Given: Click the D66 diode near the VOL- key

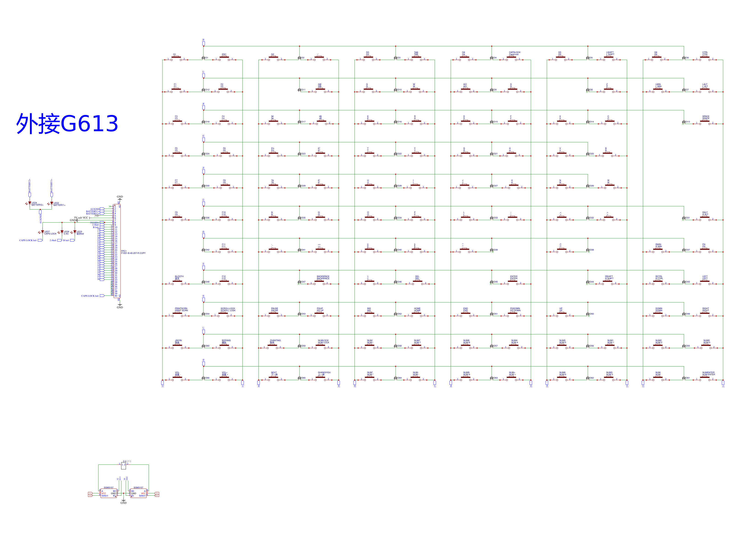Looking at the screenshot, I should click(203, 378).
